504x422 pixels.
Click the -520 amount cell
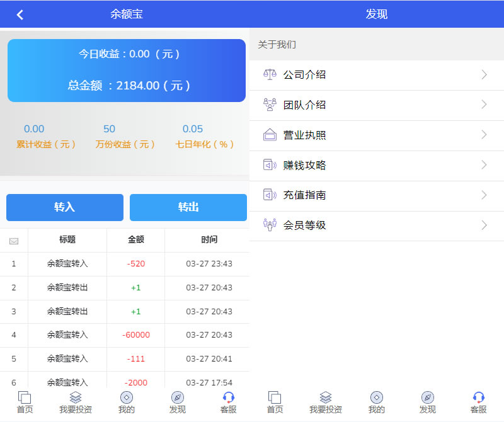[136, 264]
